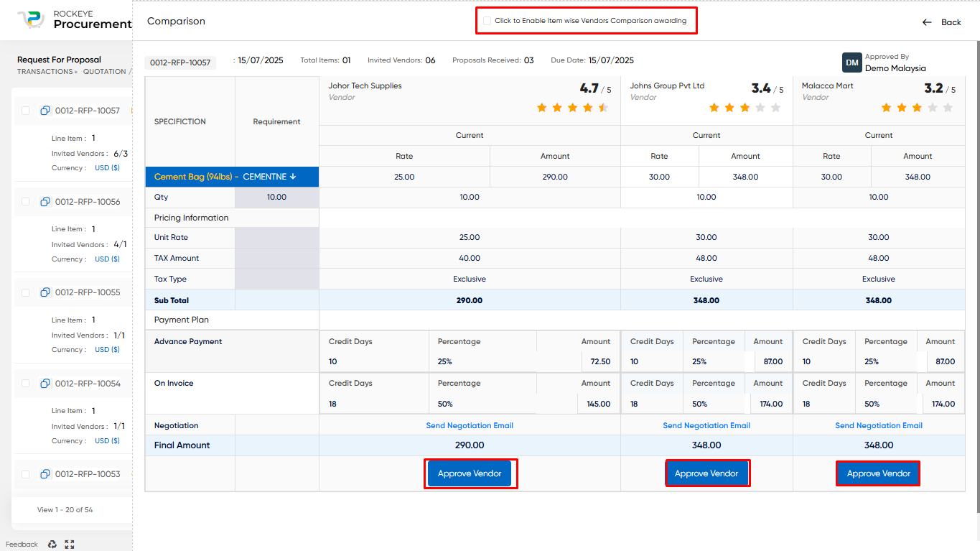
Task: Click the Sub Total row label
Action: coord(172,300)
